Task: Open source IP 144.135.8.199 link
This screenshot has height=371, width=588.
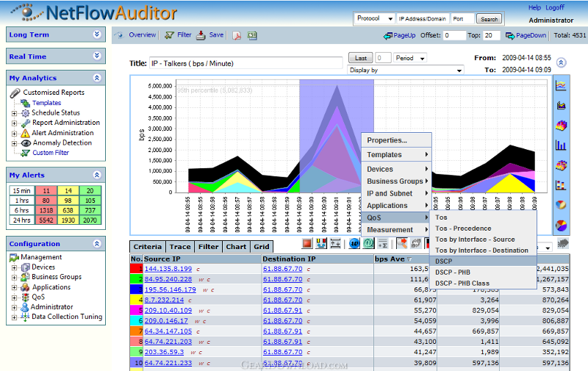Action: point(168,269)
